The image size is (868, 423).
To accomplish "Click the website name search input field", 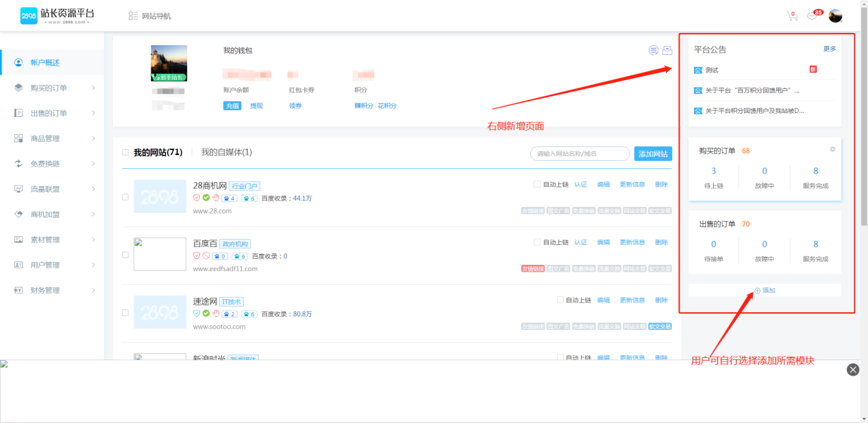I will [x=580, y=154].
